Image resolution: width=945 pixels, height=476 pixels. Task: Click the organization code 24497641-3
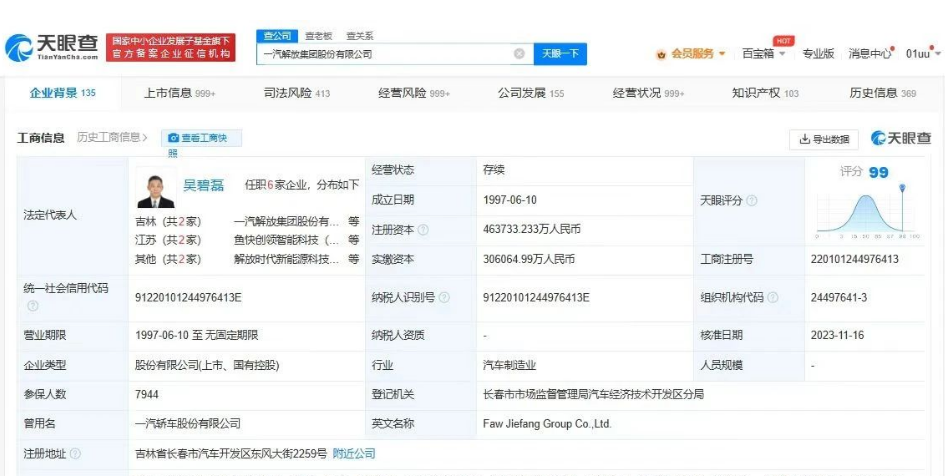click(839, 298)
